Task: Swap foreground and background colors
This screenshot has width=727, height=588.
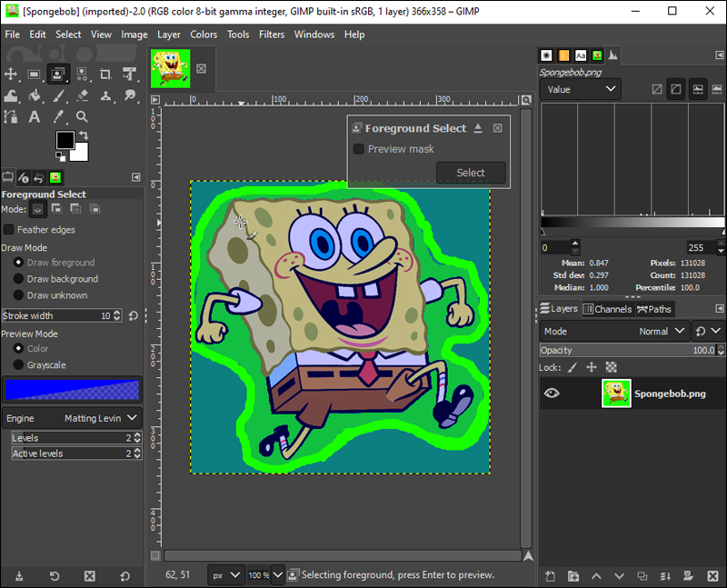Action: [85, 135]
